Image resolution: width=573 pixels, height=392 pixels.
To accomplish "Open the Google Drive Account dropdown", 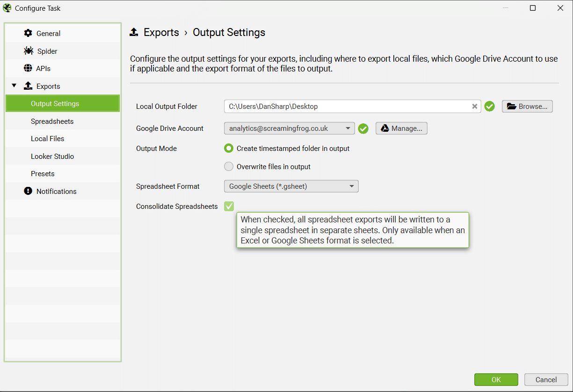I will pos(289,128).
